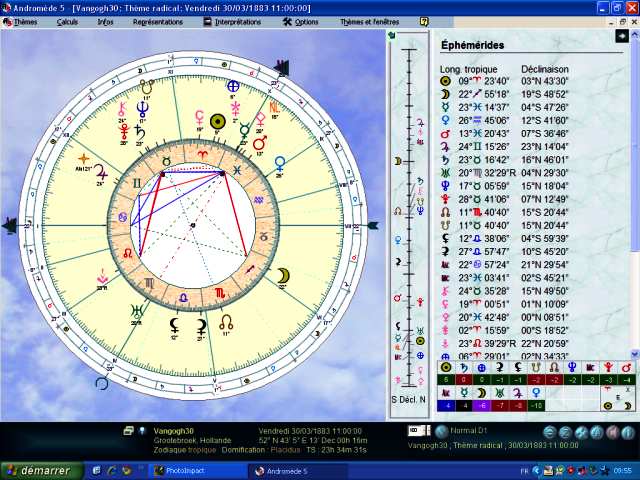Click the Andromède 5 taskbar button
640x480 pixels.
coord(298,471)
